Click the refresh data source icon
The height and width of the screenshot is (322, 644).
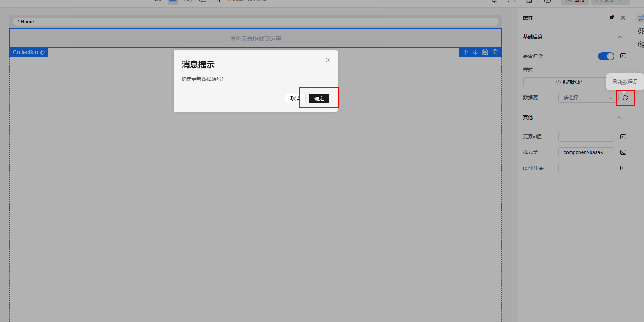pos(625,98)
